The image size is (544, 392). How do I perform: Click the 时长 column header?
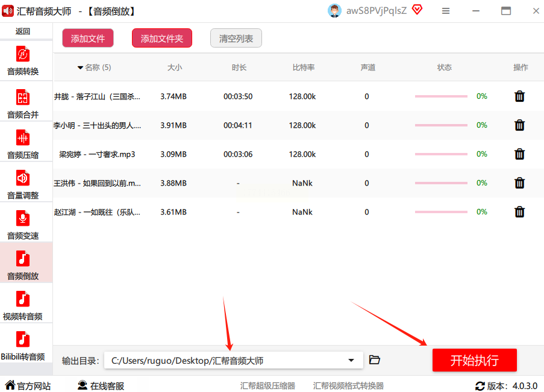(x=239, y=67)
